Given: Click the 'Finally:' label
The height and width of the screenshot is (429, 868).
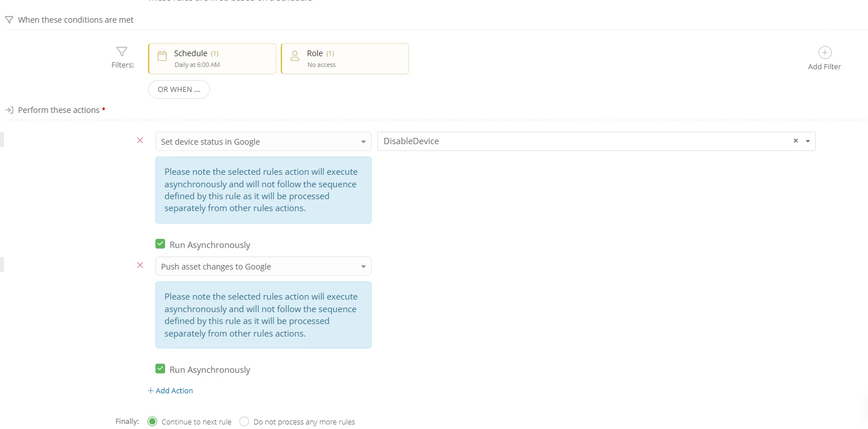Looking at the screenshot, I should [127, 422].
